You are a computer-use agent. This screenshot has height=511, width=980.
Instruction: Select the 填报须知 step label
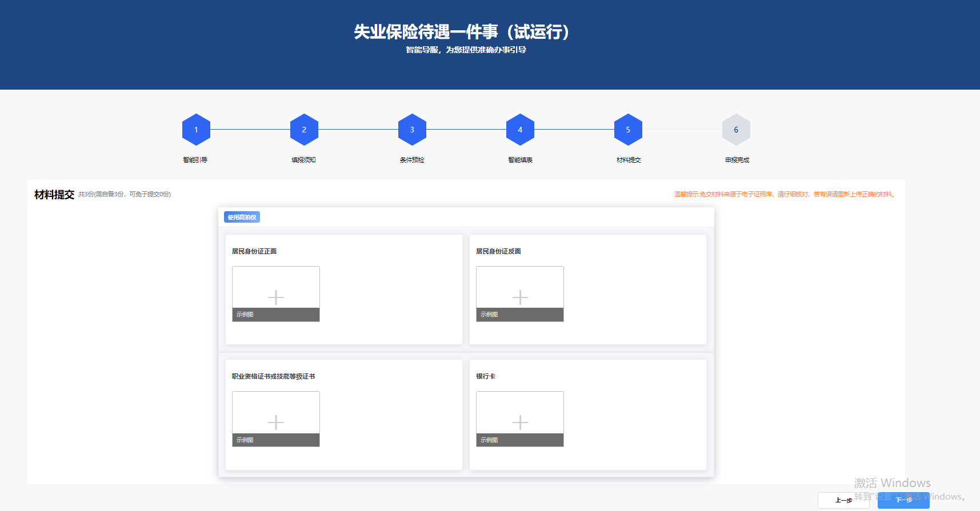303,160
